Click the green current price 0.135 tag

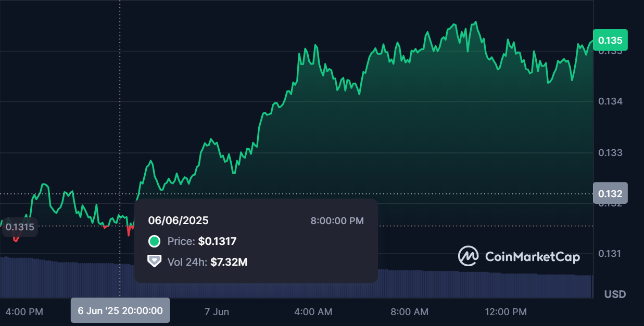tap(610, 40)
